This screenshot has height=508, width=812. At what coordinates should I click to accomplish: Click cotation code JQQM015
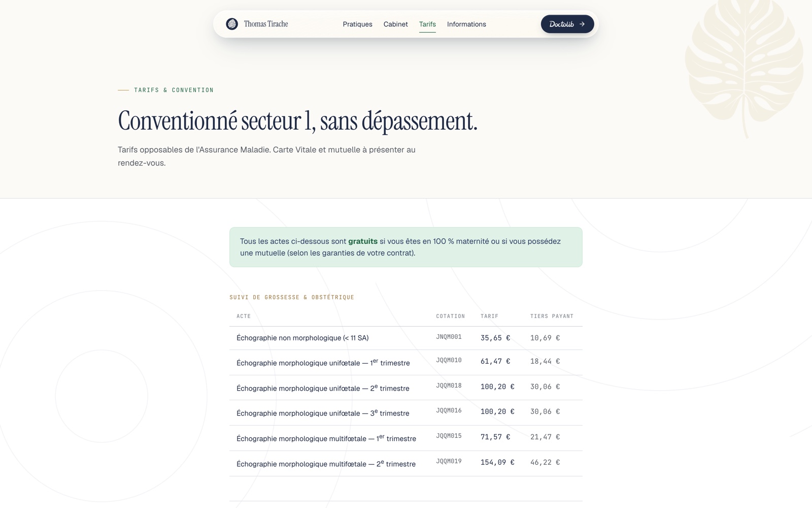tap(449, 436)
